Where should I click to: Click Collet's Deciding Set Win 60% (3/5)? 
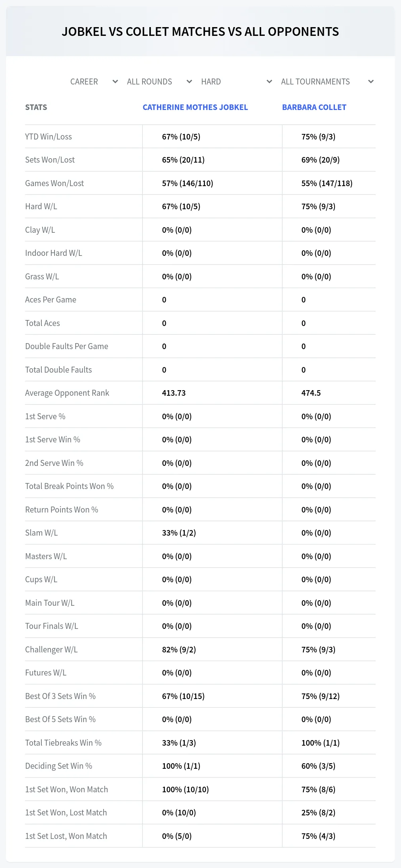tap(318, 766)
